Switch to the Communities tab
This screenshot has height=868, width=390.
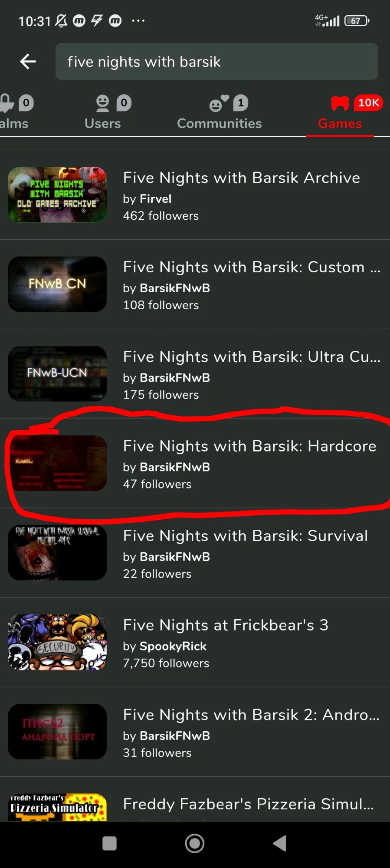220,112
